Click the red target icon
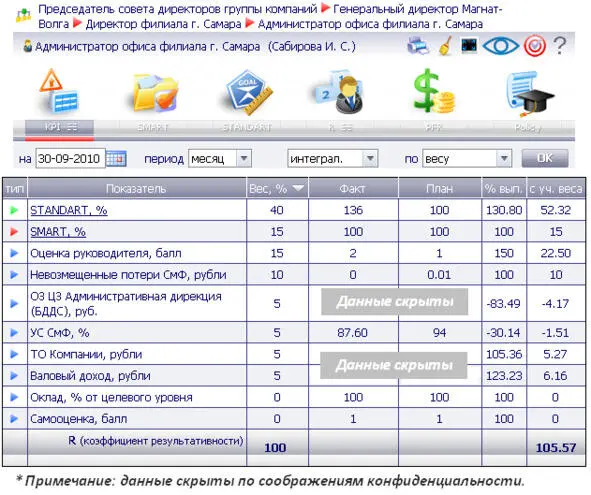This screenshot has width=591, height=495. (x=535, y=46)
